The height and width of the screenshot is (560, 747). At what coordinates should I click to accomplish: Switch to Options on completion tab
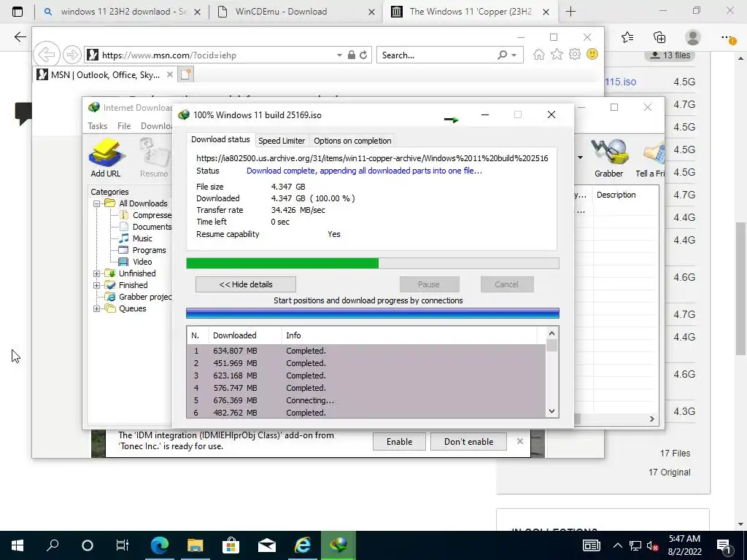tap(352, 141)
